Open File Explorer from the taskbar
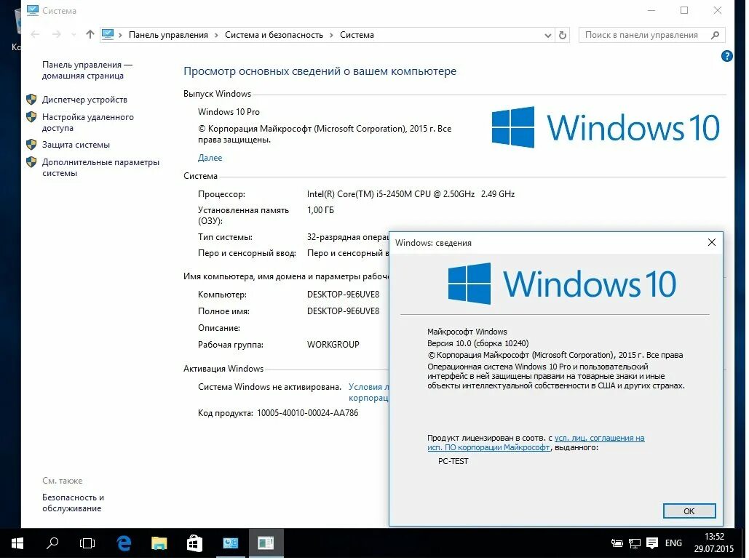 coord(159,543)
